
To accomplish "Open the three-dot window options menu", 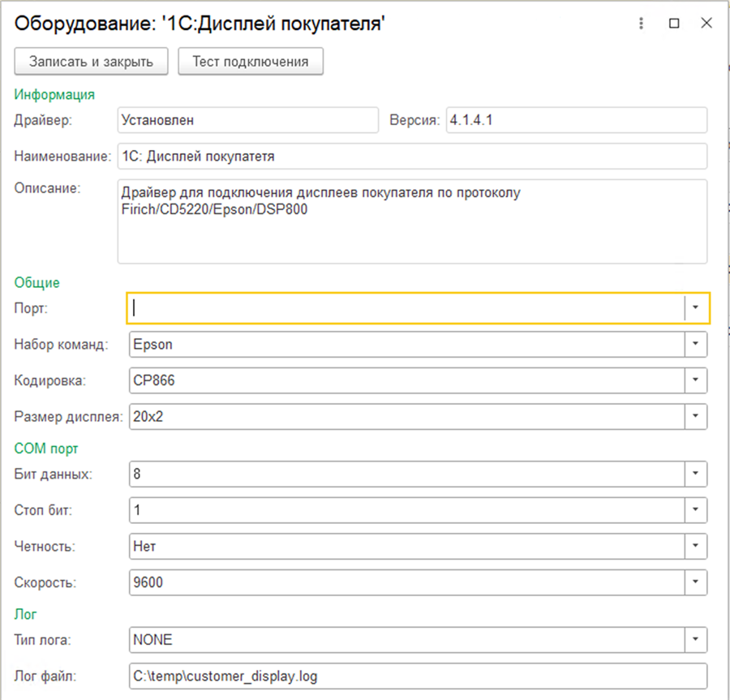I will pos(641,24).
